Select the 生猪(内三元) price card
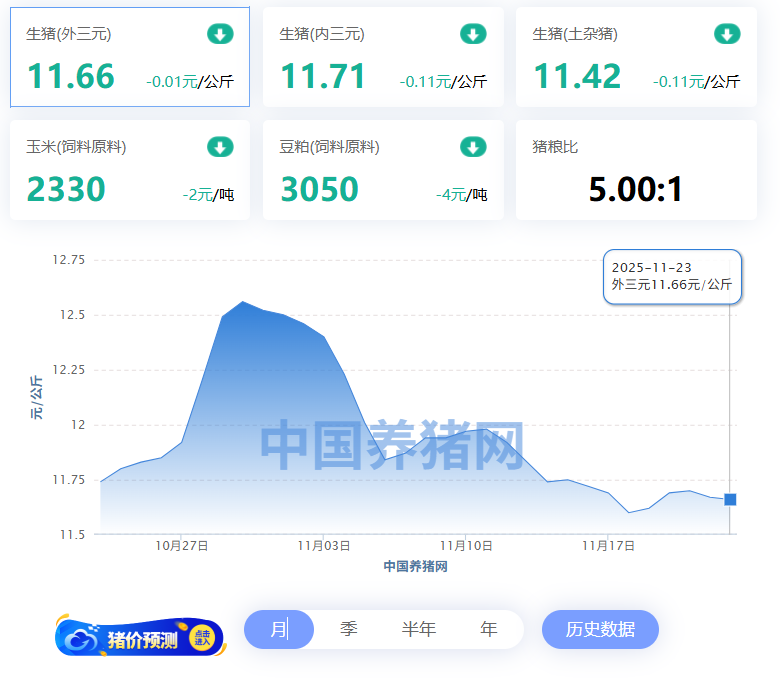780x681 pixels. (383, 58)
